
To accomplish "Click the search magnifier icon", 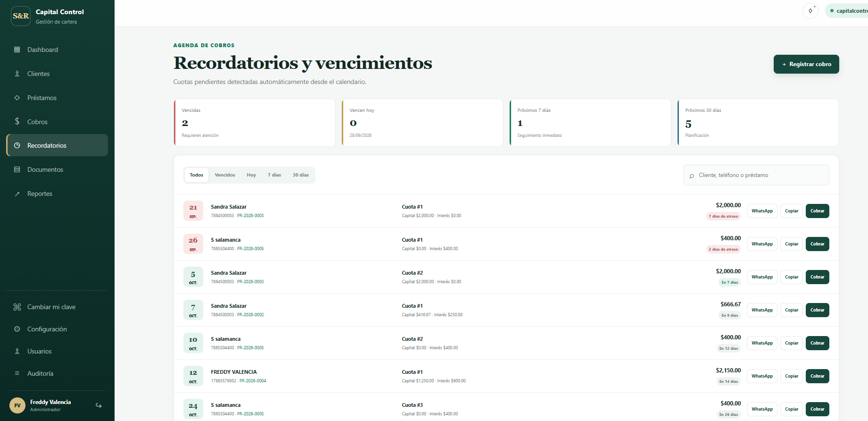I will (x=692, y=176).
